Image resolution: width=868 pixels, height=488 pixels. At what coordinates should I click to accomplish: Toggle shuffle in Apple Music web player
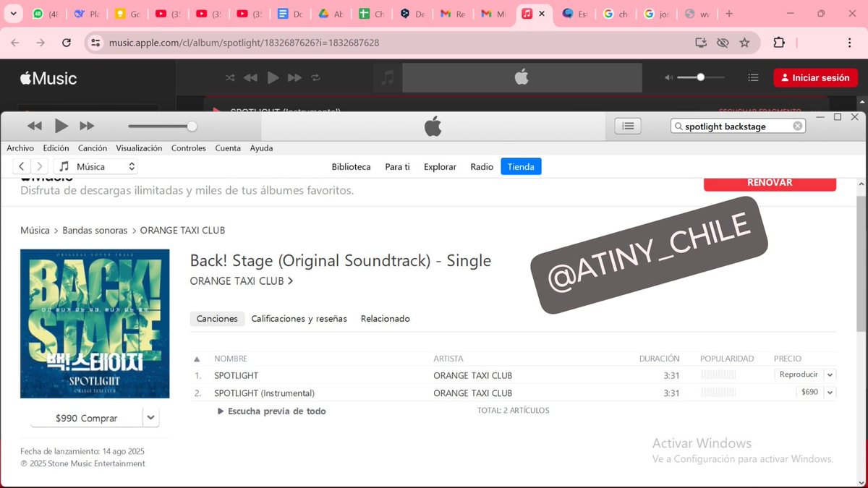(230, 78)
